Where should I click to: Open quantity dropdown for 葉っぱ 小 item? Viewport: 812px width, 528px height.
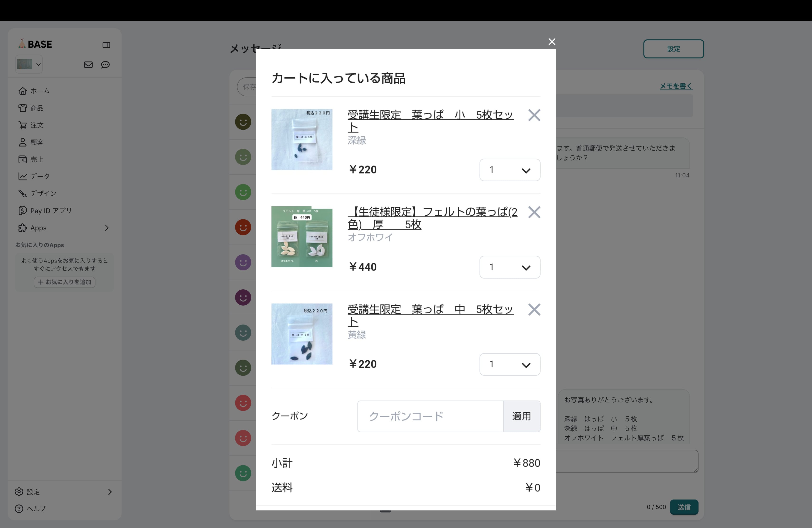pos(509,170)
